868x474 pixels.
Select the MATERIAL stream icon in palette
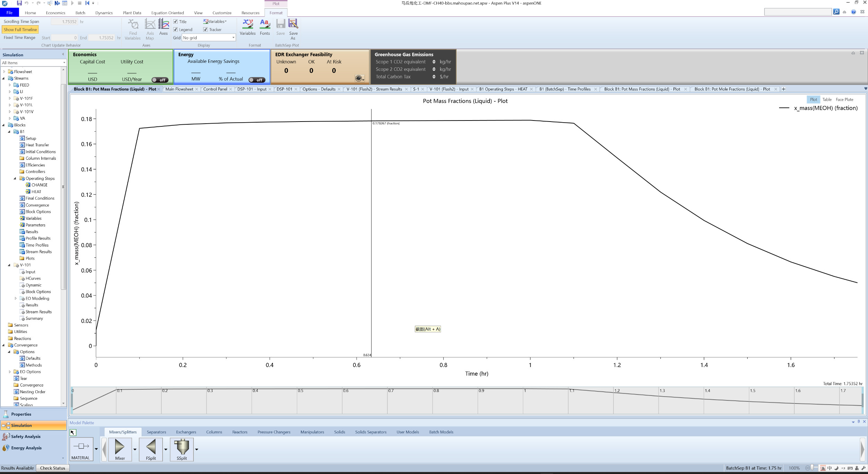tap(81, 449)
